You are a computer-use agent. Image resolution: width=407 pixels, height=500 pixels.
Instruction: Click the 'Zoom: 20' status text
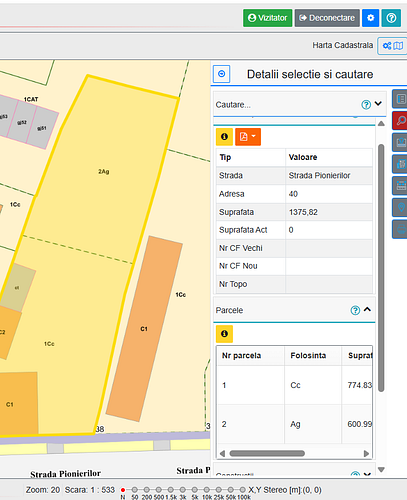pyautogui.click(x=43, y=490)
